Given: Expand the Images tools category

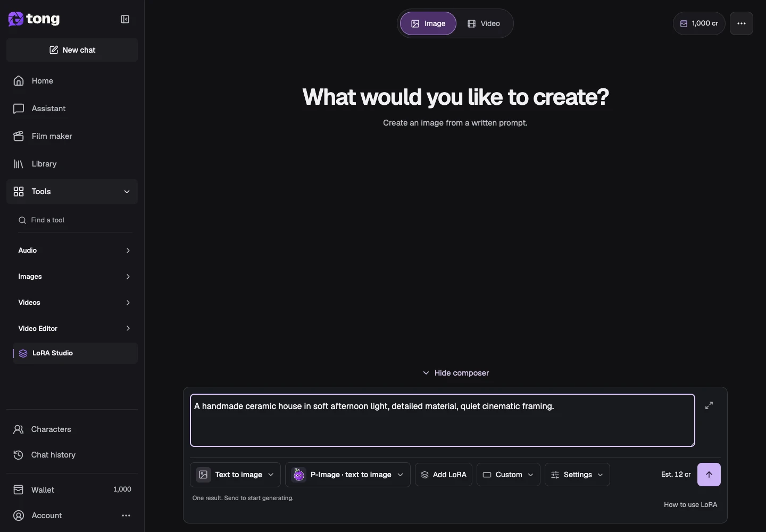Looking at the screenshot, I should 75,277.
